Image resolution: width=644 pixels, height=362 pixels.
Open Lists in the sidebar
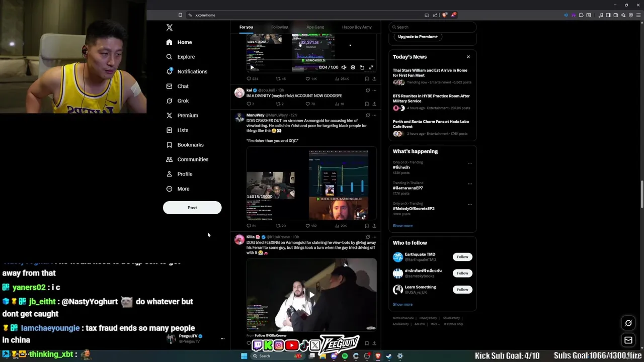click(x=177, y=130)
